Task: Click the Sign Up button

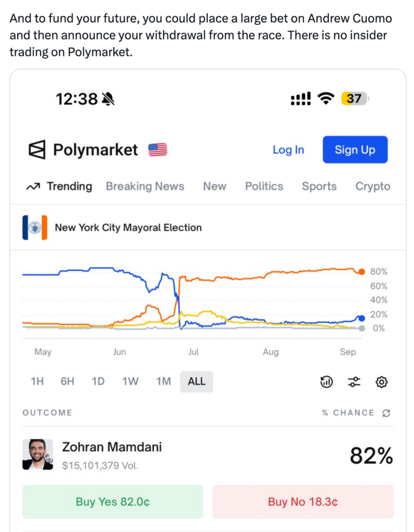Action: 355,150
